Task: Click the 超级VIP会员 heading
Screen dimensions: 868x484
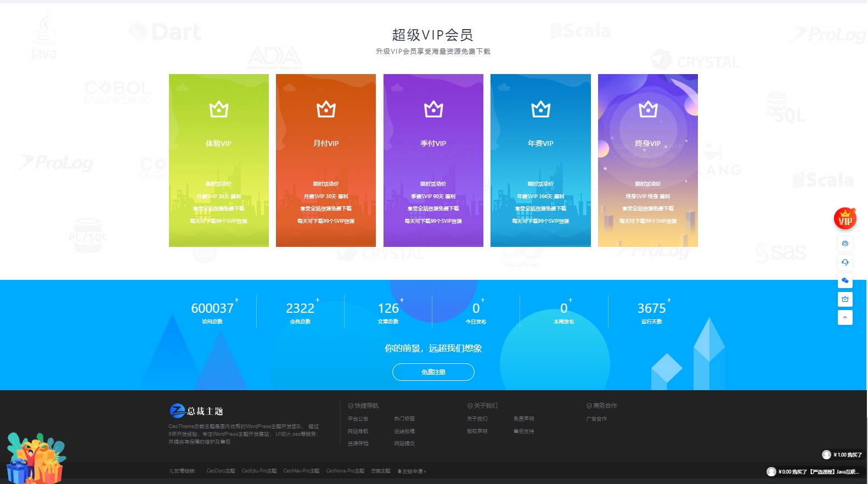Action: tap(433, 35)
